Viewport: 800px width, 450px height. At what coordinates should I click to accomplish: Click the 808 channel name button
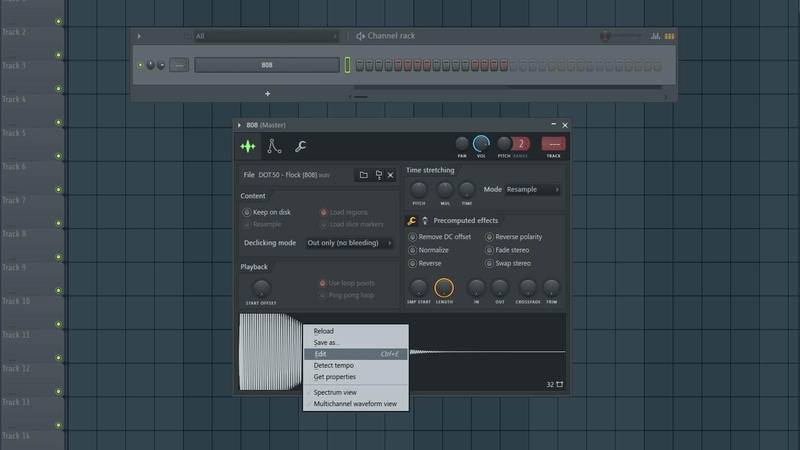pyautogui.click(x=266, y=65)
